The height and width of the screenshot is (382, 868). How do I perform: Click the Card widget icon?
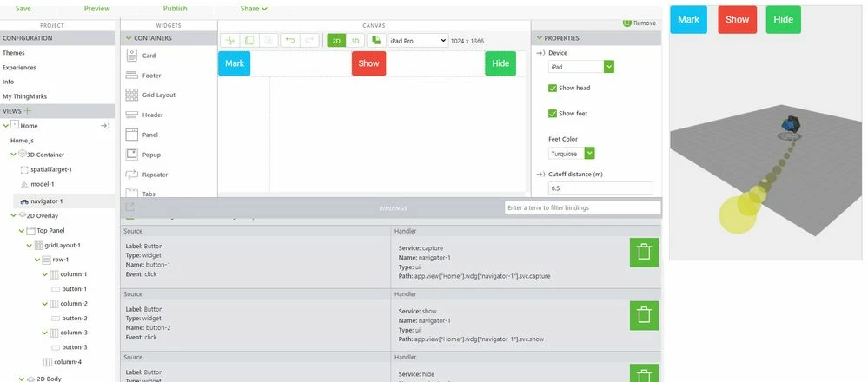point(132,56)
